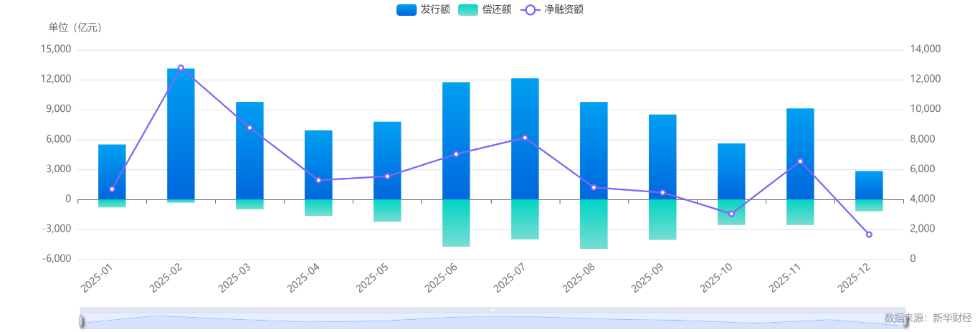This screenshot has height=332, width=980.
Task: Click the top-center grip of the zoom slider
Action: [x=493, y=310]
